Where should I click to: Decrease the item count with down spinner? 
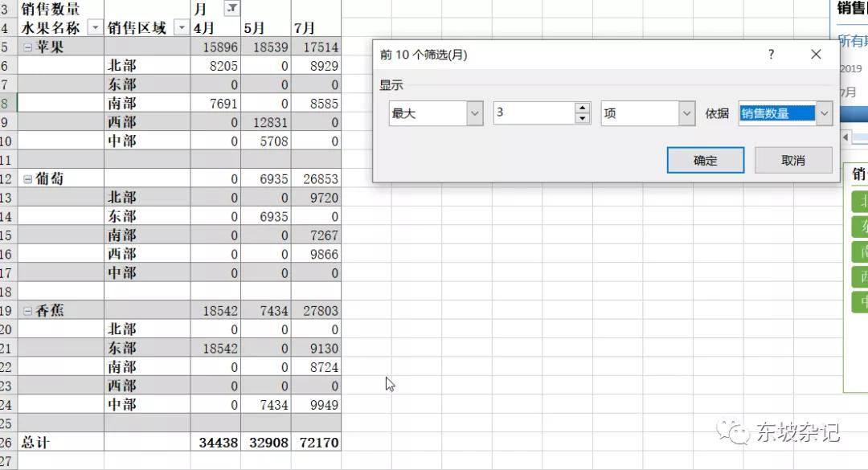pyautogui.click(x=583, y=118)
